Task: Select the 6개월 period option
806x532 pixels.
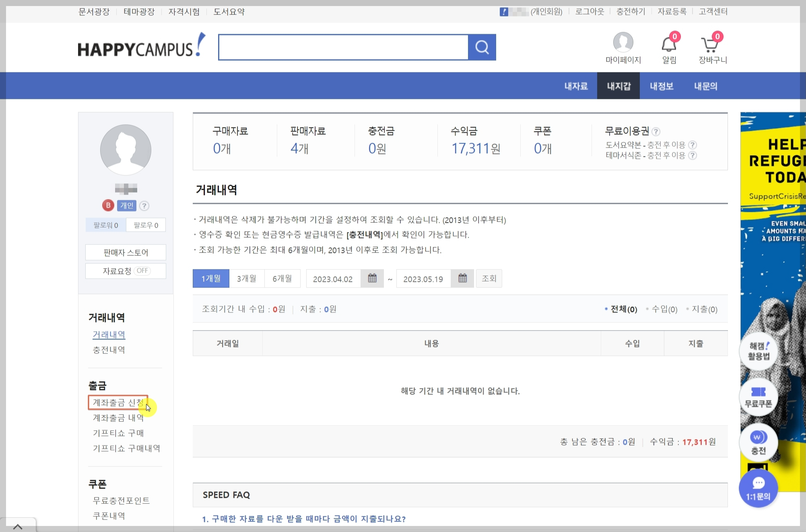Action: [x=282, y=278]
